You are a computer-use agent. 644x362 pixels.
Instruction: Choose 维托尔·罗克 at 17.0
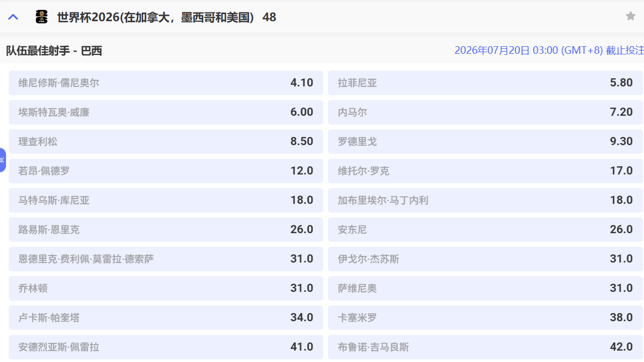pyautogui.click(x=485, y=171)
